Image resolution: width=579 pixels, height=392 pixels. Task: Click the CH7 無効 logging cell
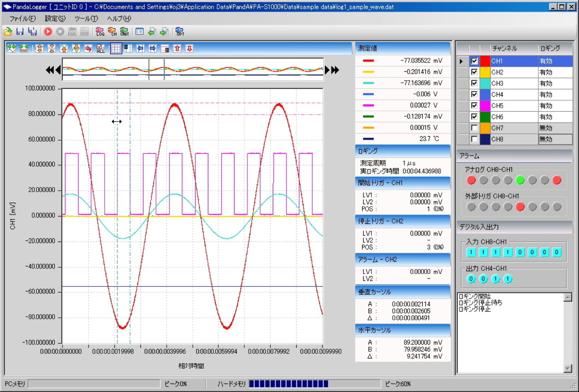click(x=555, y=128)
